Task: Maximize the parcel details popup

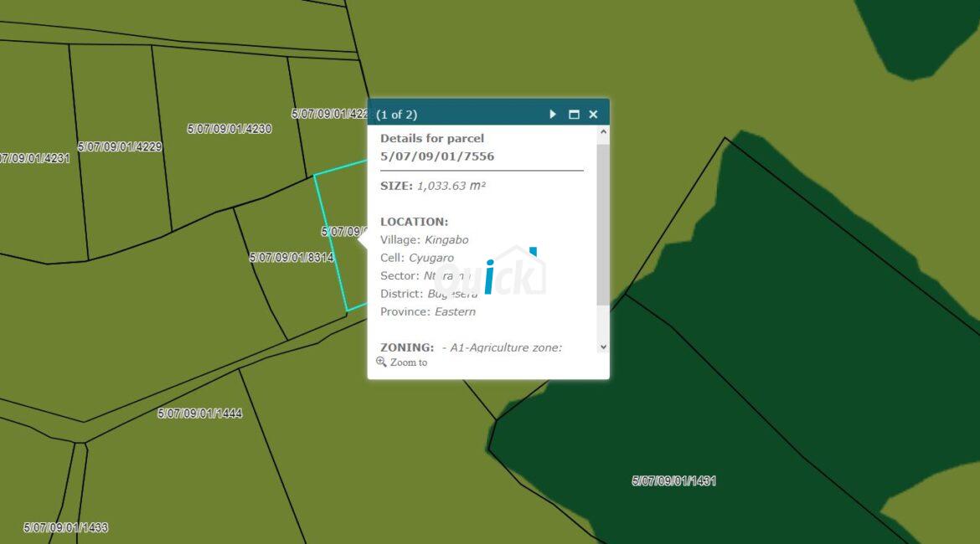Action: pos(574,115)
